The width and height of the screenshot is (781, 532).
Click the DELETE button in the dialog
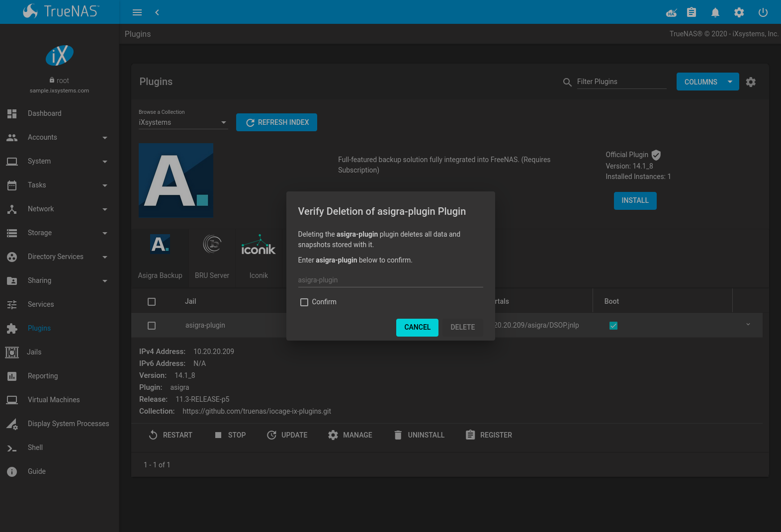(x=463, y=328)
